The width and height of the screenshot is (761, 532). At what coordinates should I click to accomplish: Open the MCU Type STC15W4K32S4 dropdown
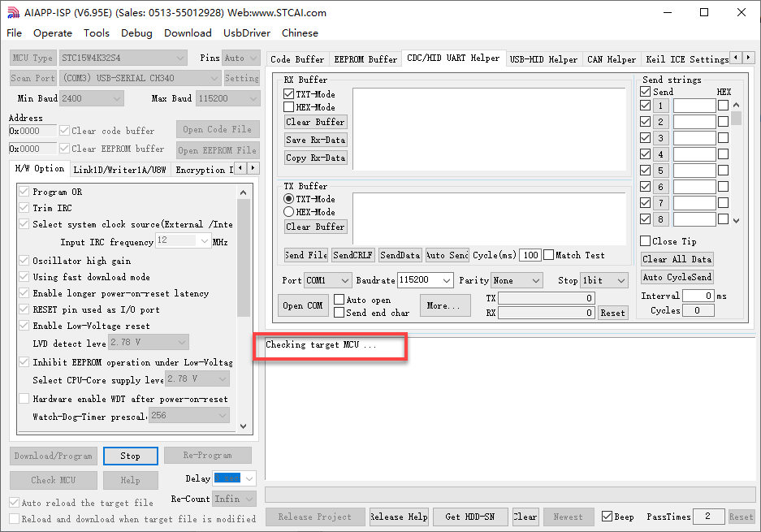123,58
